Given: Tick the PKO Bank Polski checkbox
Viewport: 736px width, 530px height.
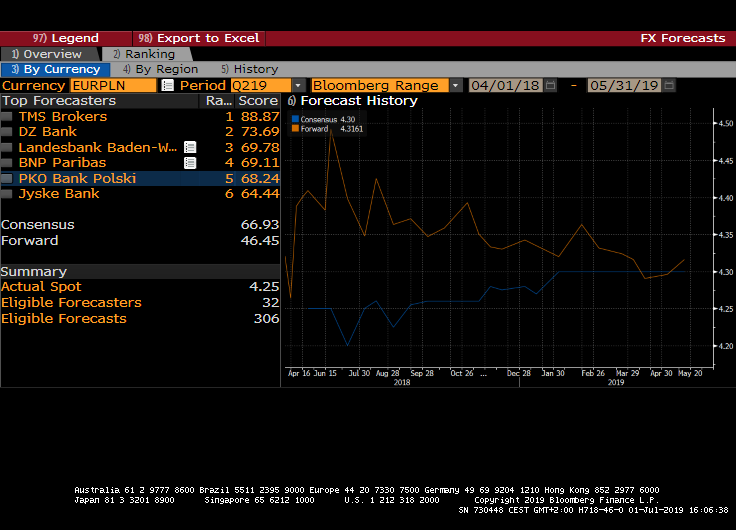Looking at the screenshot, I should pyautogui.click(x=7, y=179).
